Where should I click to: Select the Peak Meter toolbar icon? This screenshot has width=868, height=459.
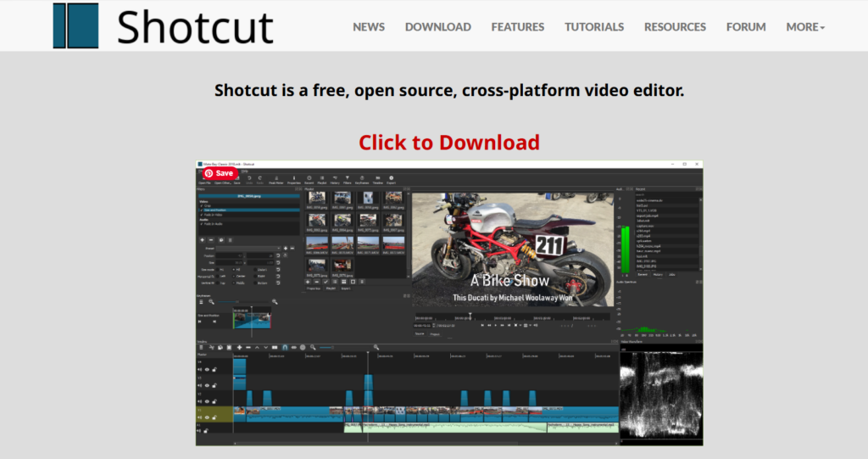(276, 180)
